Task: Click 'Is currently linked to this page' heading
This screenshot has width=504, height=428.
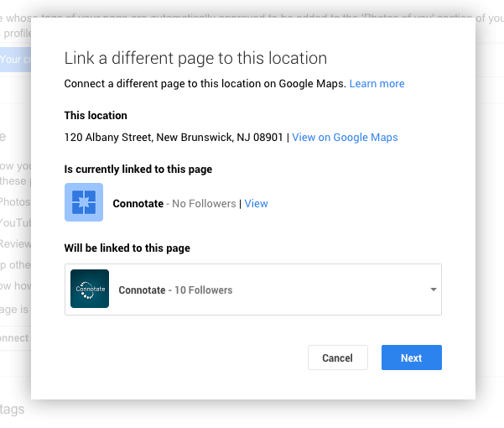Action: click(x=138, y=169)
